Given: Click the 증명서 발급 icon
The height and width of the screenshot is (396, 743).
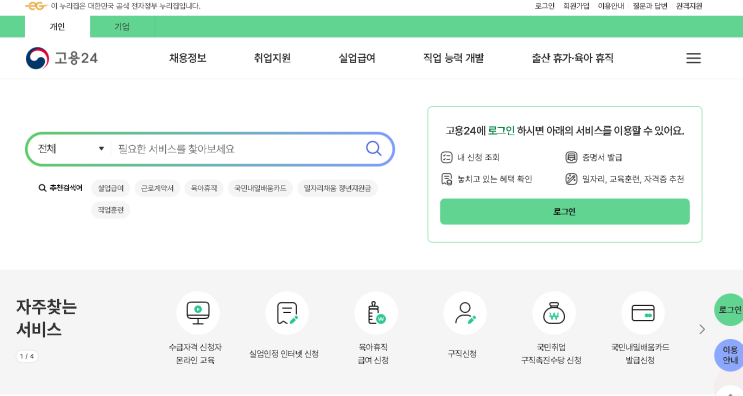Looking at the screenshot, I should [x=571, y=157].
